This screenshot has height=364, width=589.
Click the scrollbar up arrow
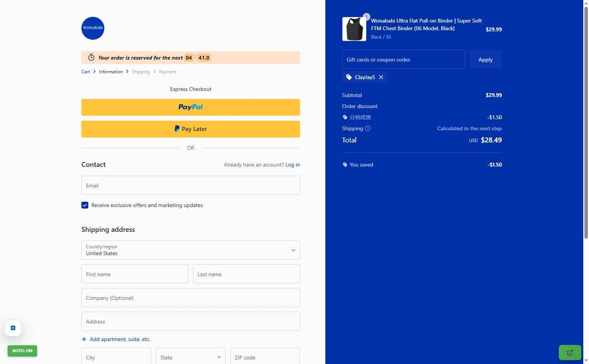click(586, 3)
